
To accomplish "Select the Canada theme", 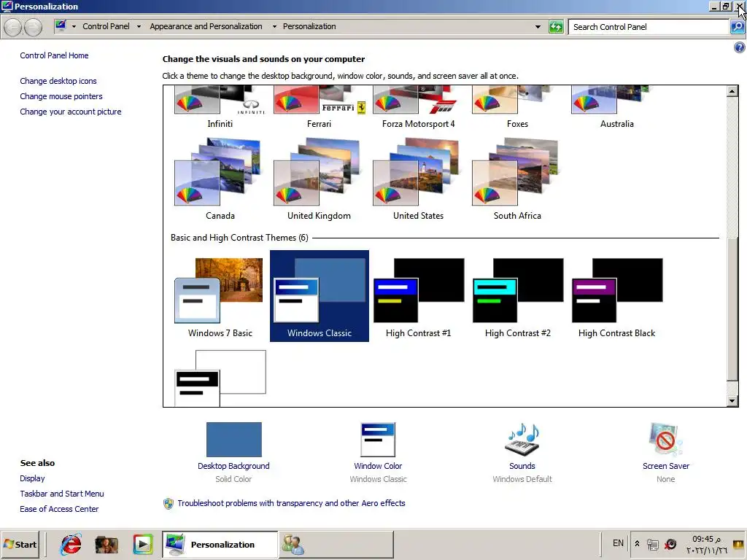I will (x=220, y=179).
